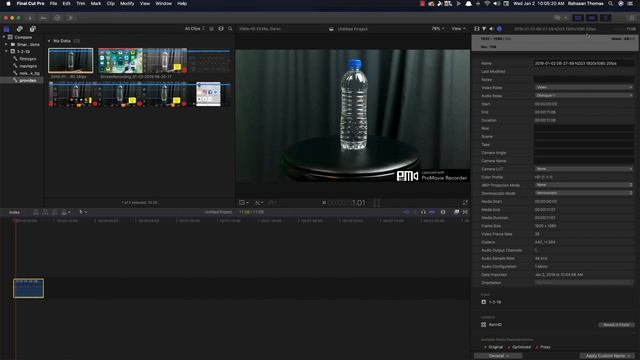Viewport: 640px width, 360px height.
Task: Open the Background Tasks toolbar button
Action: coord(57,18)
